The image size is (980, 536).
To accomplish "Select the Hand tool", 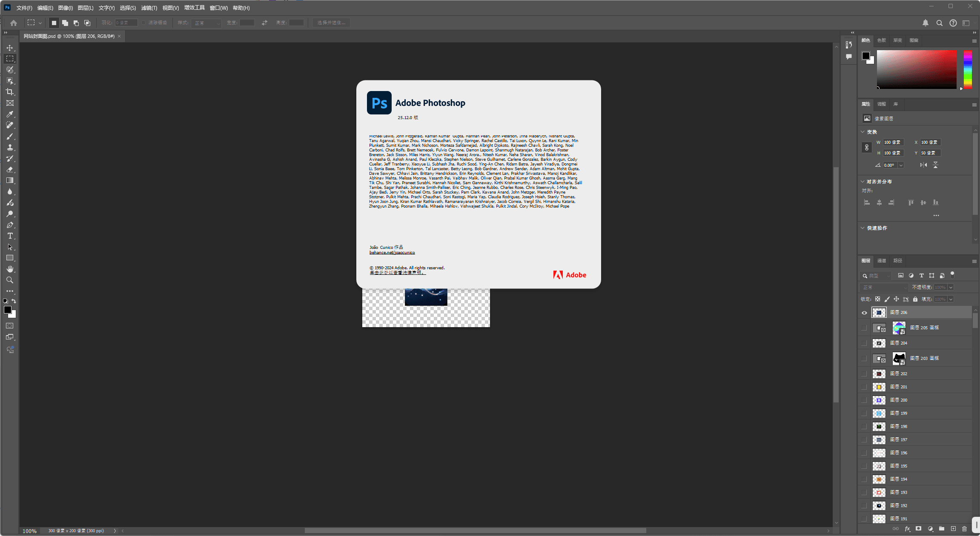I will tap(10, 269).
